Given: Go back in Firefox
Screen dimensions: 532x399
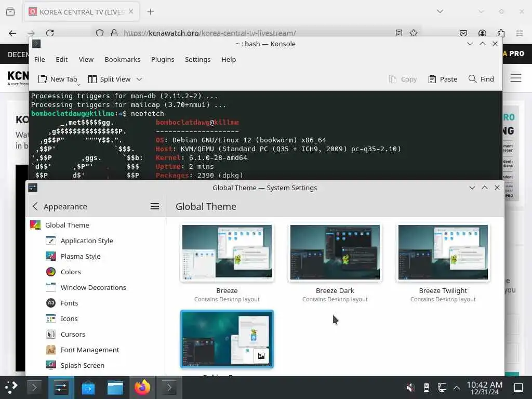Looking at the screenshot, I should [x=12, y=33].
